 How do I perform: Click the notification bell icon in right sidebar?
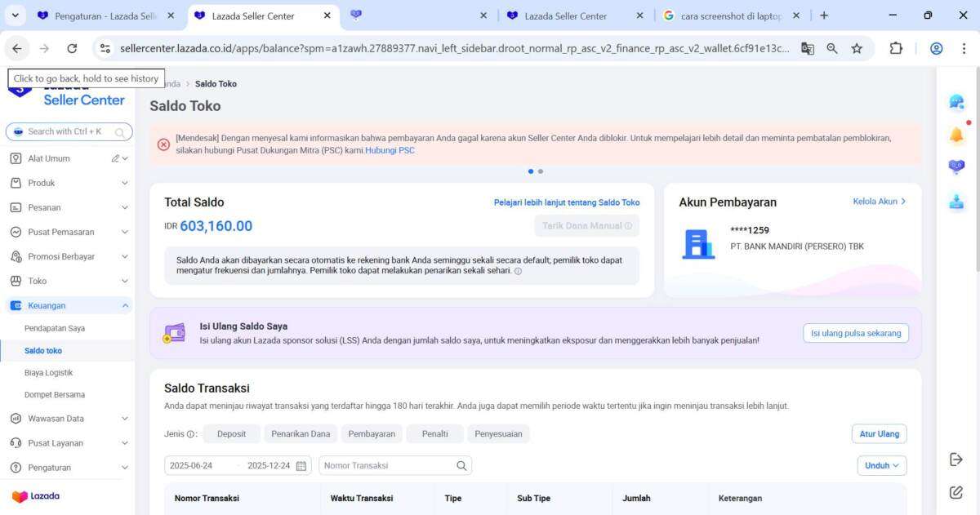pyautogui.click(x=956, y=135)
